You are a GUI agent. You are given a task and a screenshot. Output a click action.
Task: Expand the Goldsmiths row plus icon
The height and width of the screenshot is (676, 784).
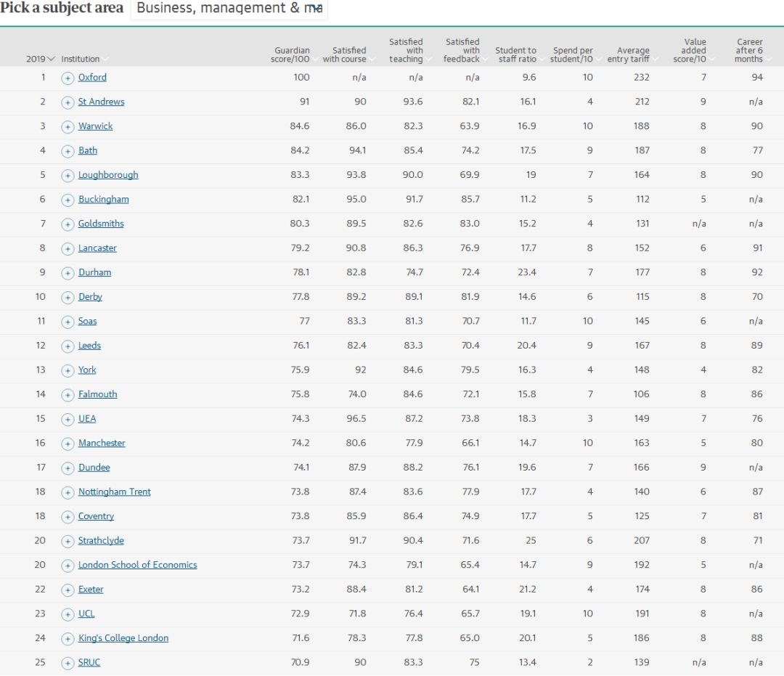pos(68,224)
